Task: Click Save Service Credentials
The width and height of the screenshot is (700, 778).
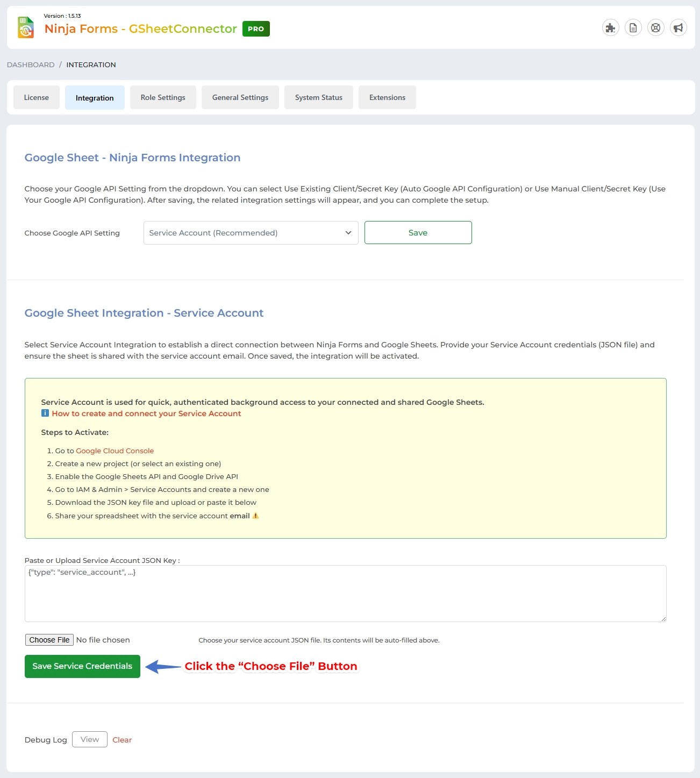Action: pyautogui.click(x=82, y=666)
